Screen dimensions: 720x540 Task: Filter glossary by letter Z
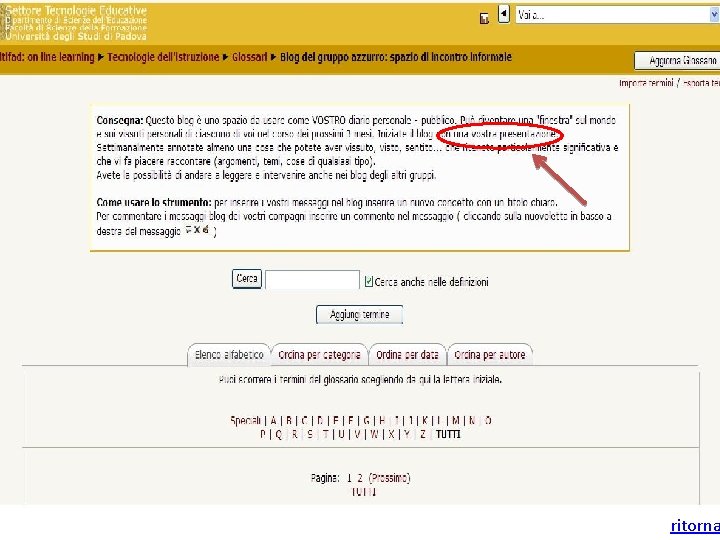pos(422,434)
